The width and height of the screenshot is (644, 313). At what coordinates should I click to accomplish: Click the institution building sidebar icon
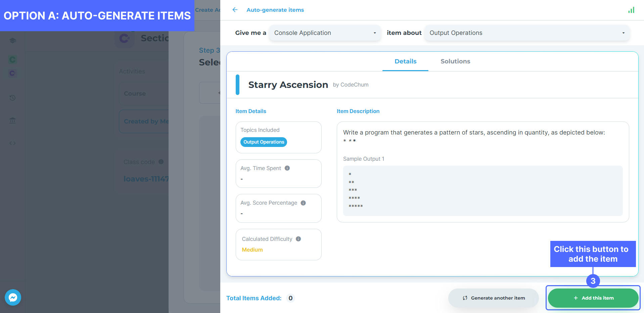click(x=13, y=120)
